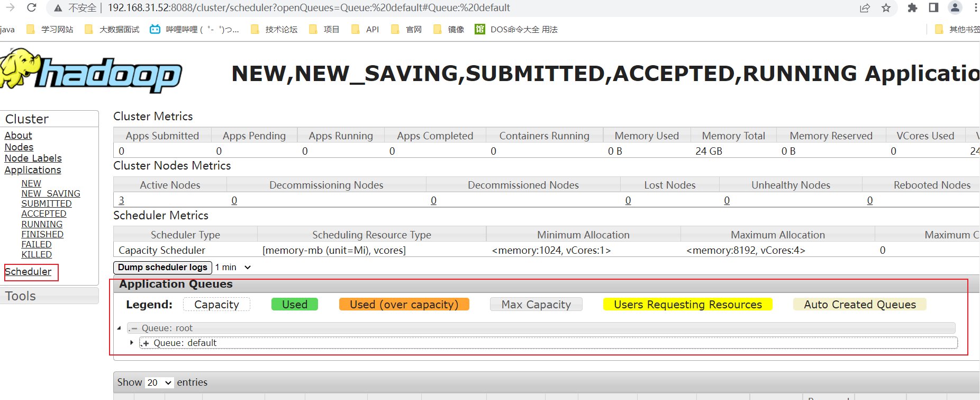Image resolution: width=980 pixels, height=400 pixels.
Task: Select the Queue: default bar
Action: (x=549, y=343)
